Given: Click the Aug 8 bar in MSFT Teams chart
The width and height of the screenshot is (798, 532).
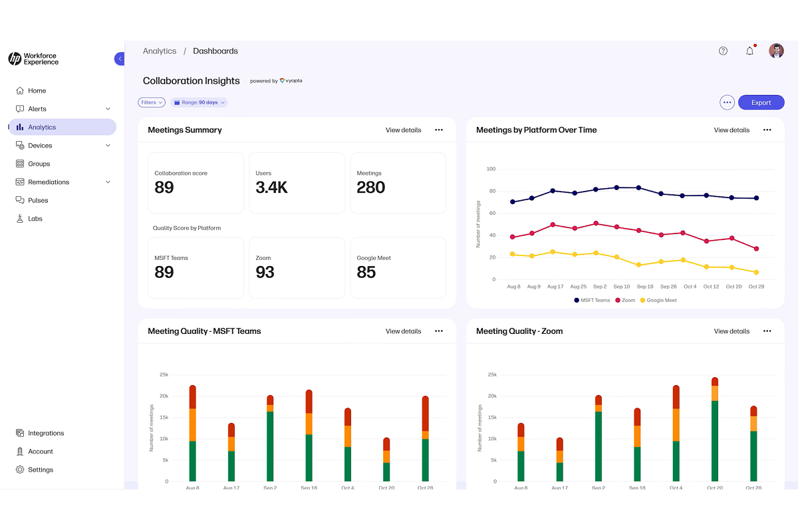Looking at the screenshot, I should coord(193,433).
